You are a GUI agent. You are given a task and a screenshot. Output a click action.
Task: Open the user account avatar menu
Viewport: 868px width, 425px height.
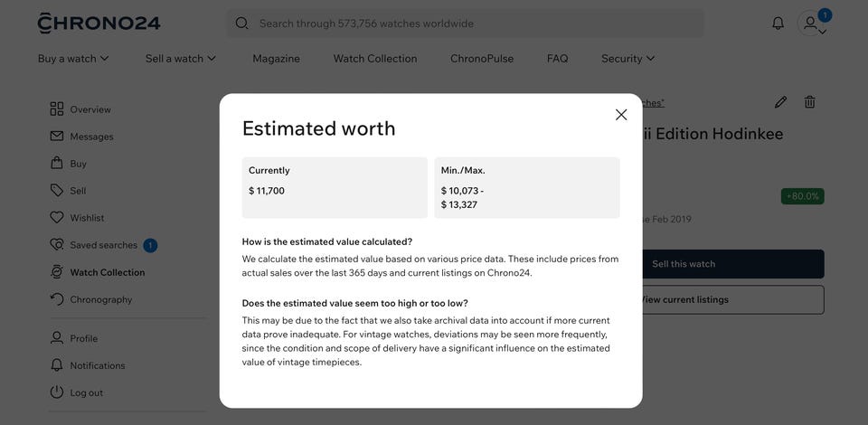(x=811, y=24)
